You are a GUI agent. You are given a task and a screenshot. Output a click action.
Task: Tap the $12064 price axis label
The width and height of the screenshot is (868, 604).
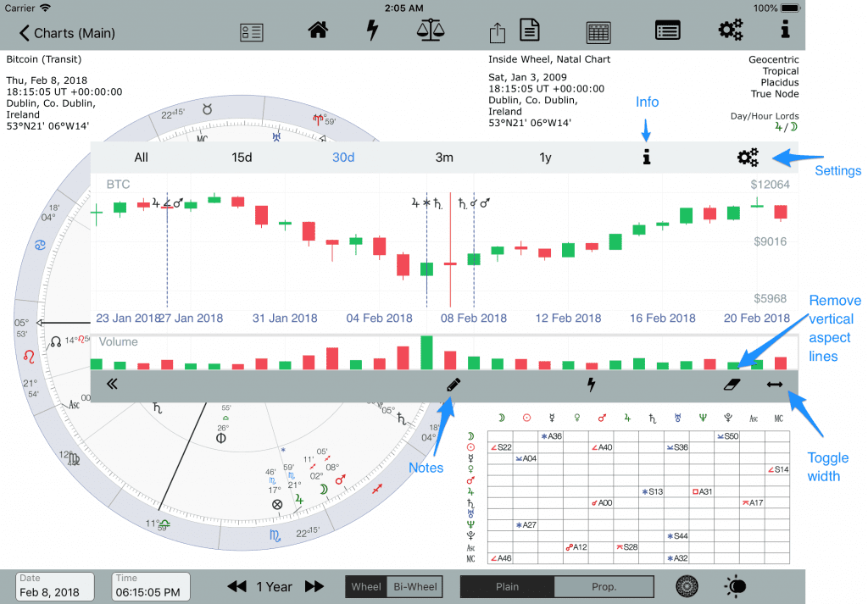(770, 185)
